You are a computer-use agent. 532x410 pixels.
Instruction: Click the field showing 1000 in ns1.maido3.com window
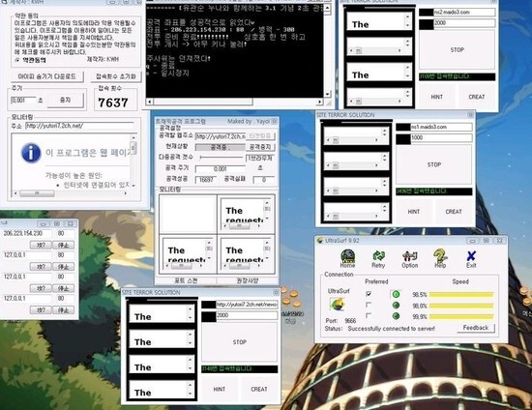coord(441,137)
